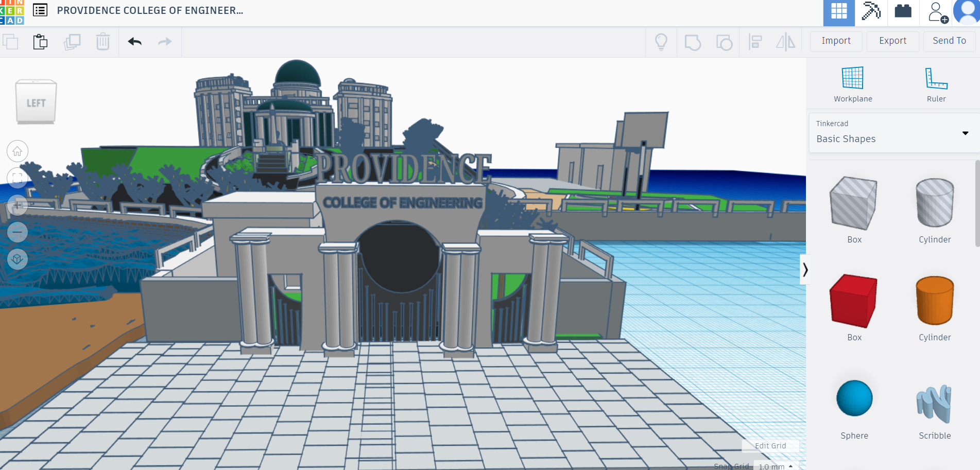Redo the last action
Image resolution: width=980 pixels, height=470 pixels.
pyautogui.click(x=165, y=42)
